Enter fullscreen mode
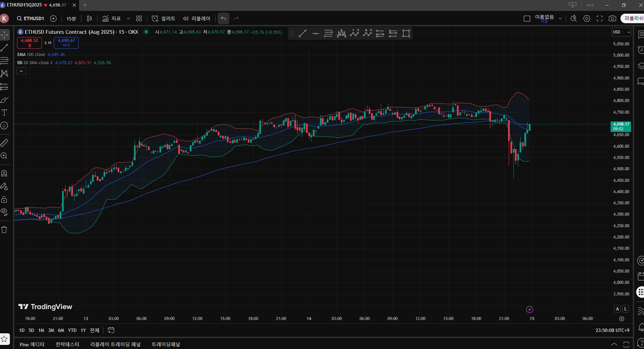The height and width of the screenshot is (349, 644). (x=600, y=19)
